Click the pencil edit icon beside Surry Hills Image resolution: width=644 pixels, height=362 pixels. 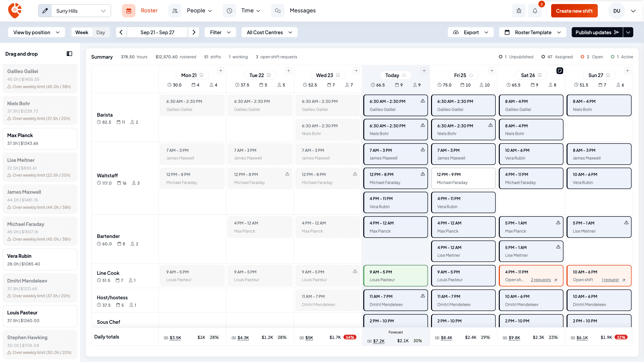[x=45, y=11]
